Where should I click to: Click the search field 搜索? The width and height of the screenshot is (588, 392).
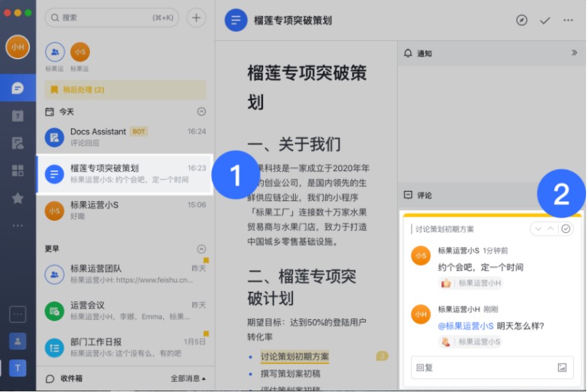coord(112,18)
